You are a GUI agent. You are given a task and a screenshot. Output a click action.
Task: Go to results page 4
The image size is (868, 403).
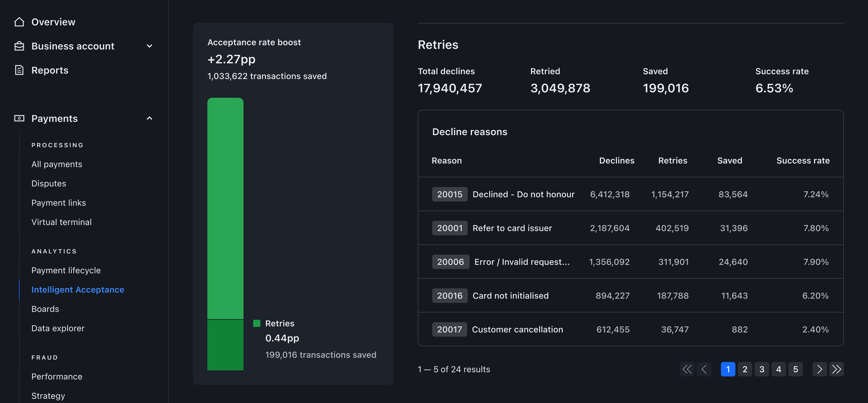pos(778,369)
